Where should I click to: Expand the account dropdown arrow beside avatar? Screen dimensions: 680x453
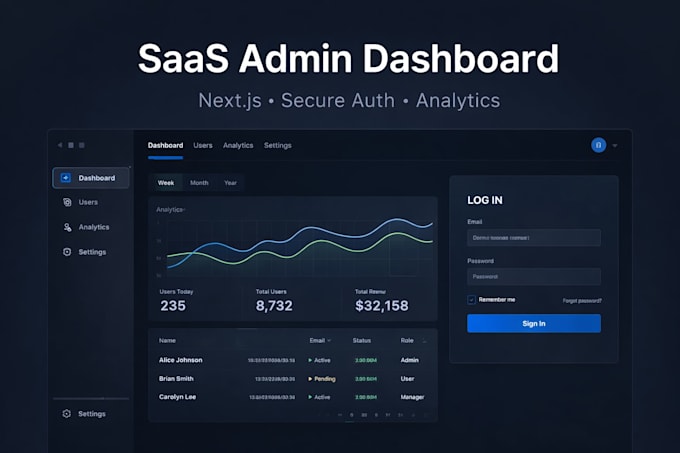tap(615, 146)
